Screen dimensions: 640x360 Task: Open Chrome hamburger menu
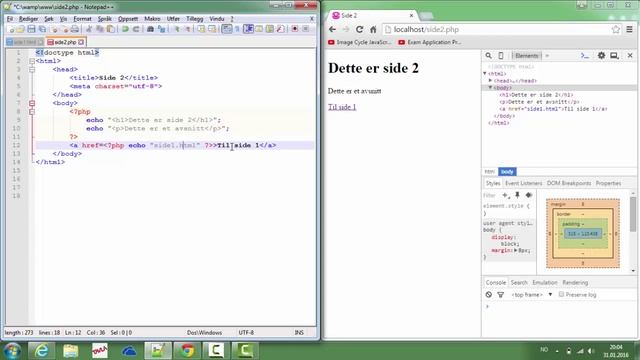click(629, 29)
